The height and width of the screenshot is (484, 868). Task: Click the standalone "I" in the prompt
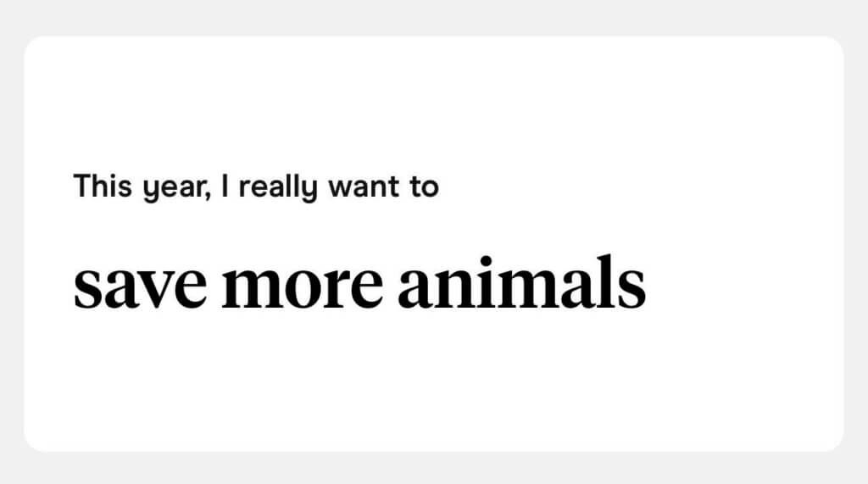[x=224, y=186]
